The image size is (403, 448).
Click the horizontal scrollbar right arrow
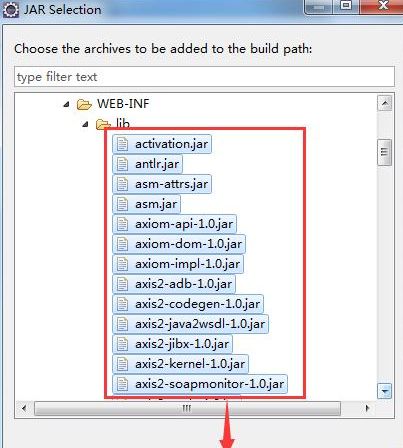(367, 408)
